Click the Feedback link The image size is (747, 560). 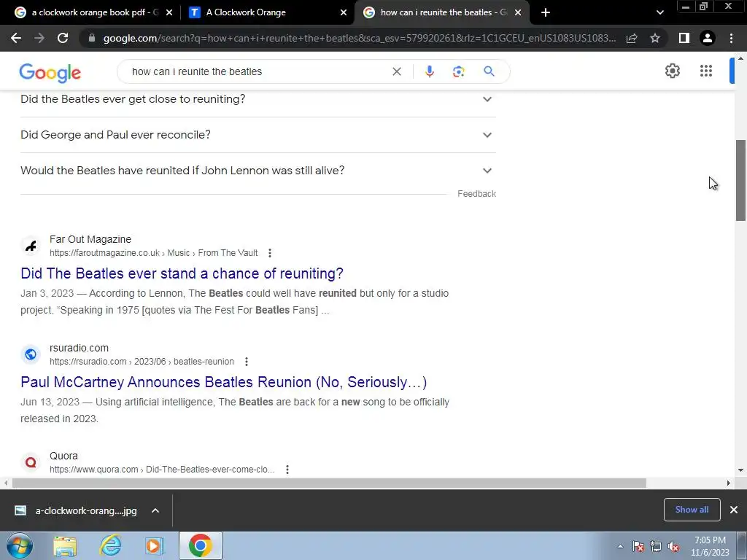pyautogui.click(x=476, y=194)
